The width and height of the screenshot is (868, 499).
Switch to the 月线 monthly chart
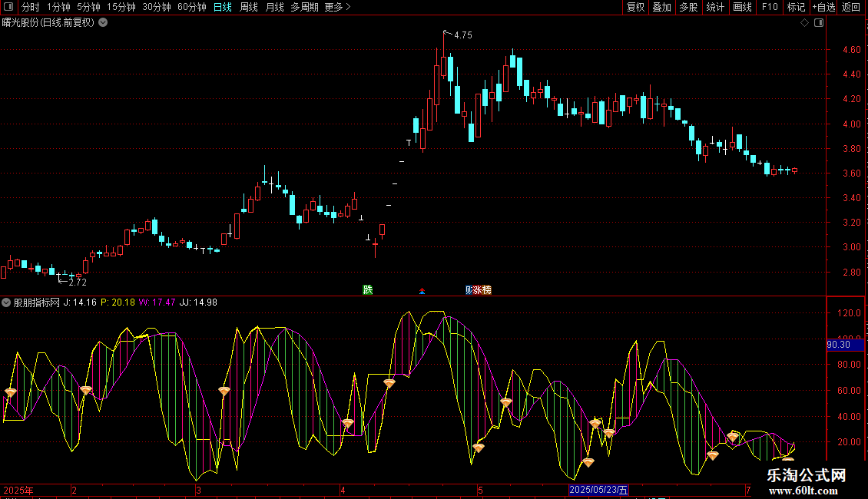(274, 7)
